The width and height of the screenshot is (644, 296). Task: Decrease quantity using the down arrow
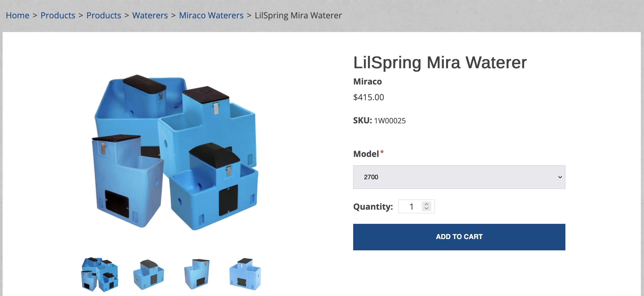coord(427,209)
